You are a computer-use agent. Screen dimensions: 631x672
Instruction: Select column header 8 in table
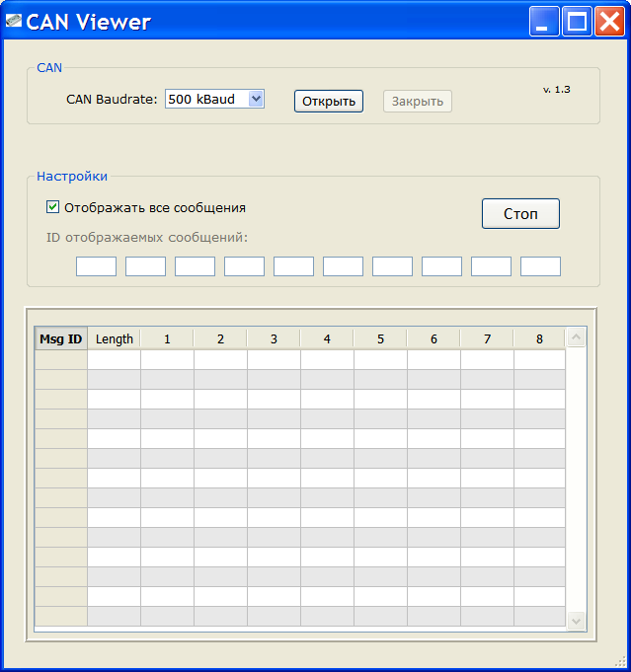pyautogui.click(x=539, y=339)
